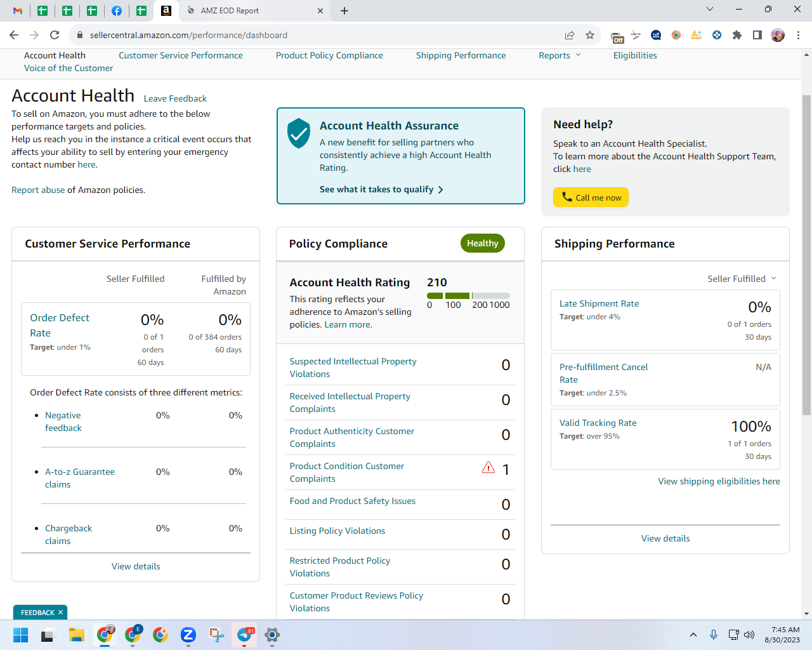This screenshot has height=650, width=812.
Task: Open the Seller Fulfilled dropdown in Shipping Performance
Action: [742, 279]
